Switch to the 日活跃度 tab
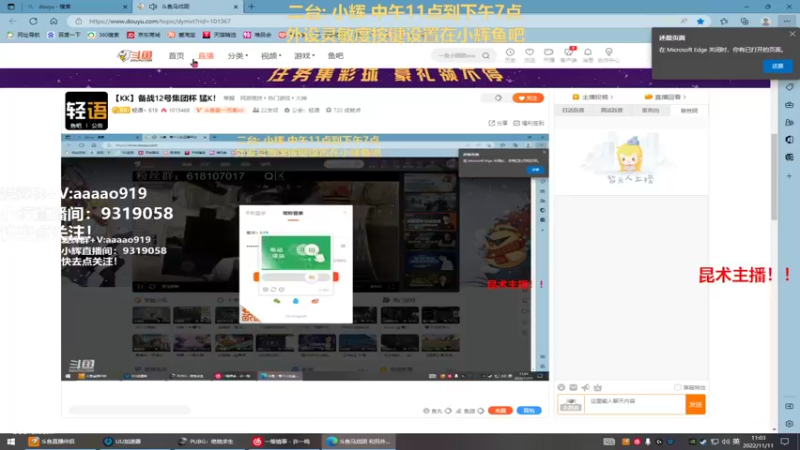This screenshot has height=450, width=800. pos(573,110)
